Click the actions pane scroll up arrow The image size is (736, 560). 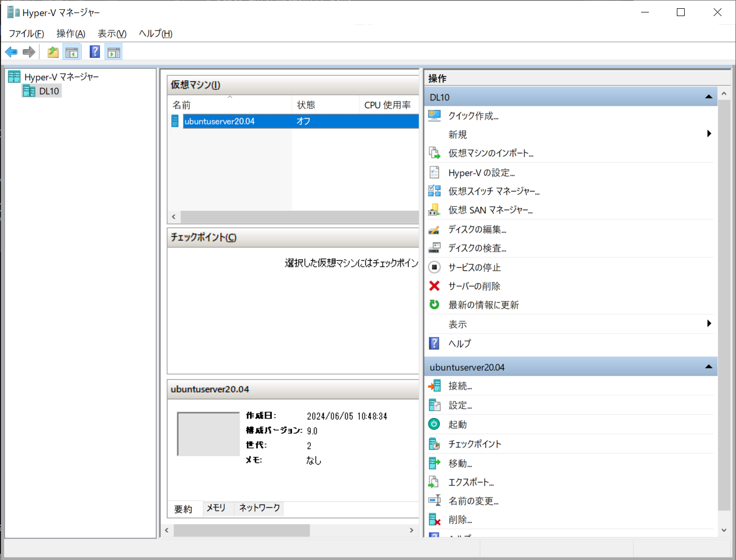(x=724, y=94)
